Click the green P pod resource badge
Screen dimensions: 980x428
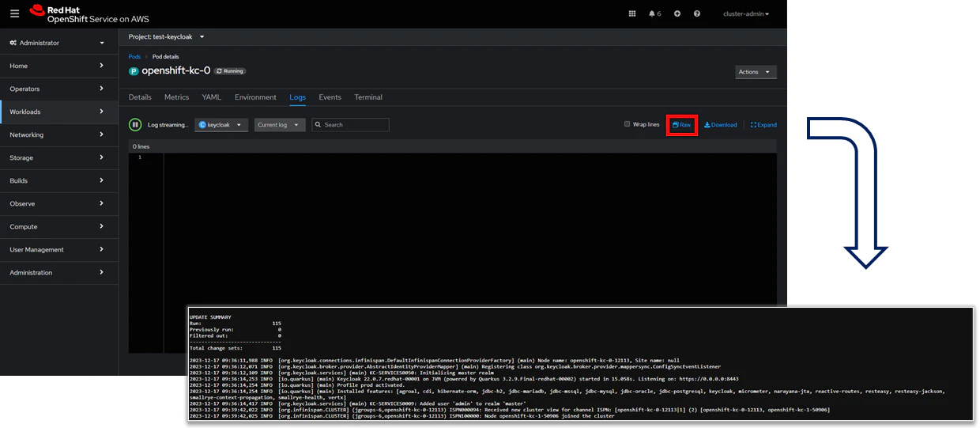[x=134, y=71]
